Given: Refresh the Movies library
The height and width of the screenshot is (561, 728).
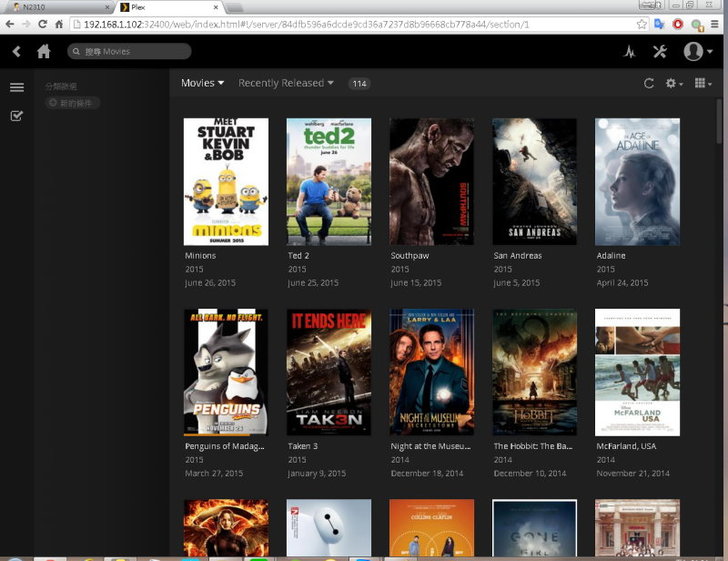Looking at the screenshot, I should (x=649, y=84).
